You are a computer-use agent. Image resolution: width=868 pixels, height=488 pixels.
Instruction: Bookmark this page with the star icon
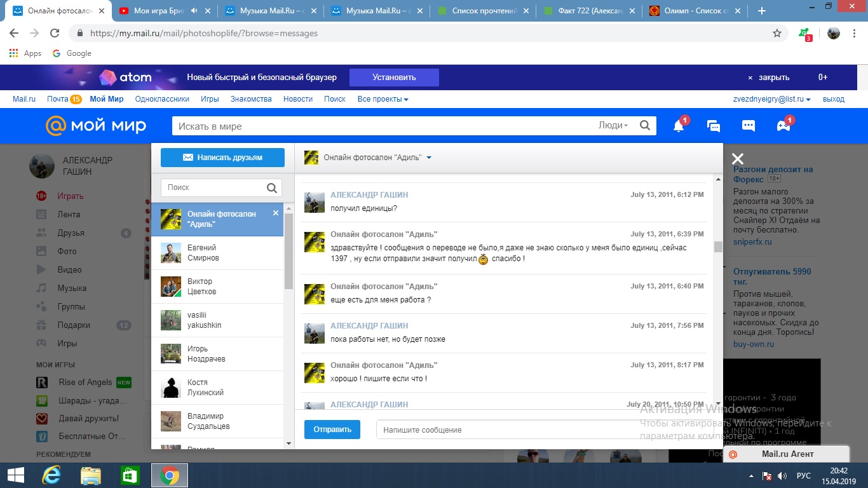click(777, 33)
